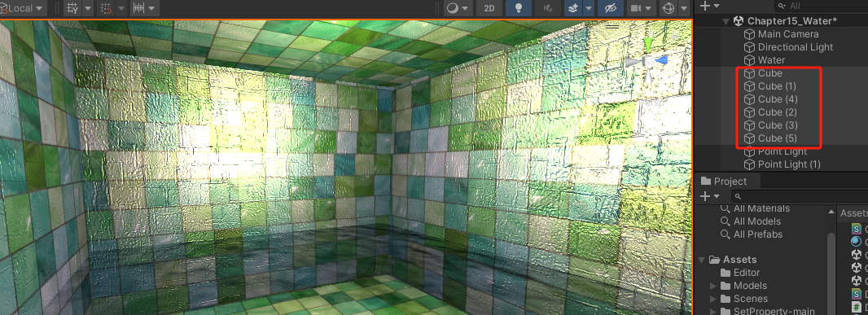
Task: Toggle scene audio mute button
Action: [x=547, y=8]
